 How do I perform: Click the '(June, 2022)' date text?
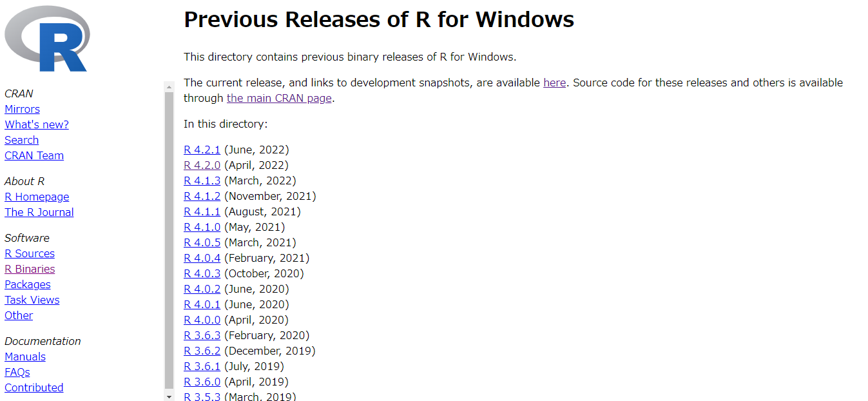(256, 150)
